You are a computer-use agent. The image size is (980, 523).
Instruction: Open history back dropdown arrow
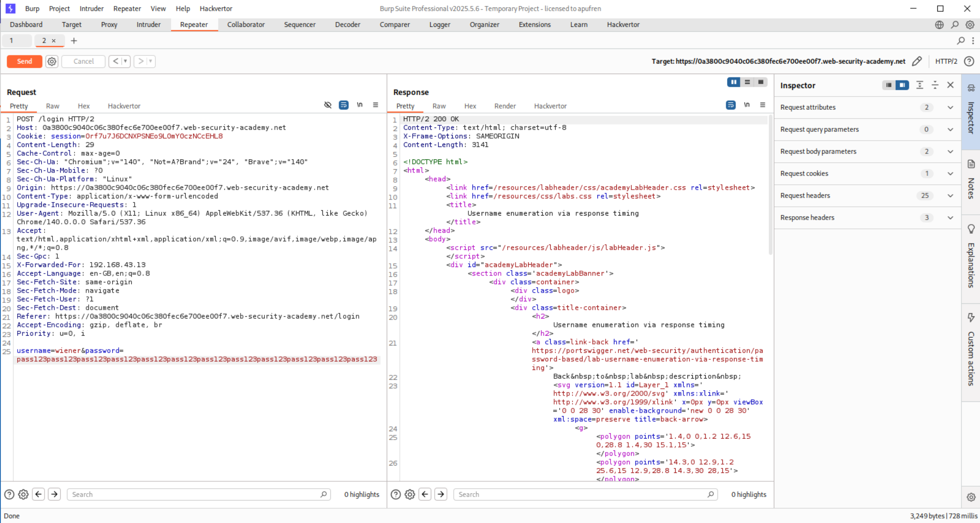pos(125,61)
